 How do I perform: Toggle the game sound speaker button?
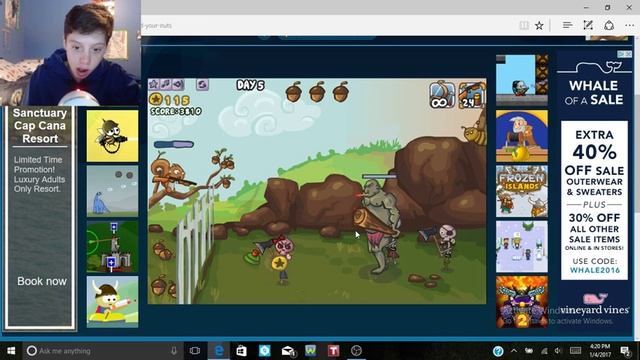pos(178,84)
